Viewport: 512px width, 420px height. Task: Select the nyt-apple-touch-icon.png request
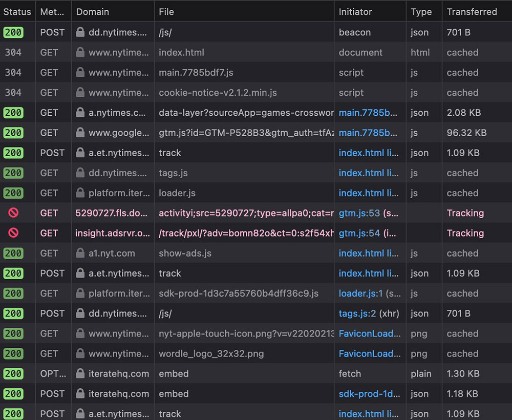[246, 333]
